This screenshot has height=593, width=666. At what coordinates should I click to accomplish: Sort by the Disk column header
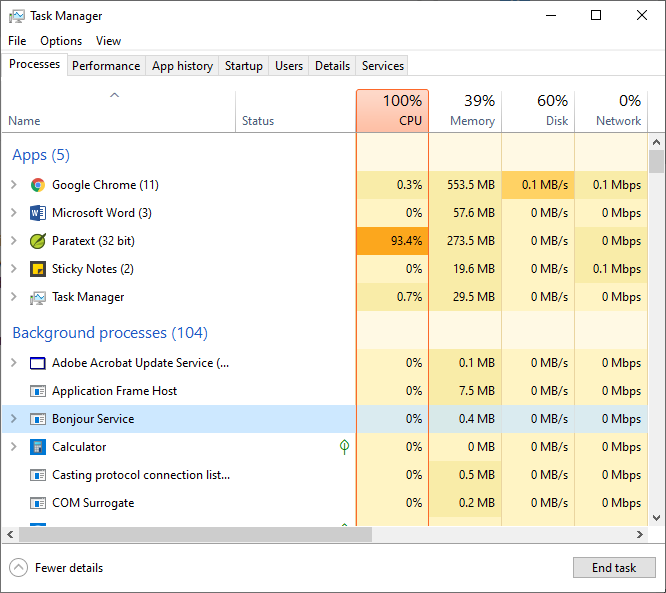(x=538, y=111)
